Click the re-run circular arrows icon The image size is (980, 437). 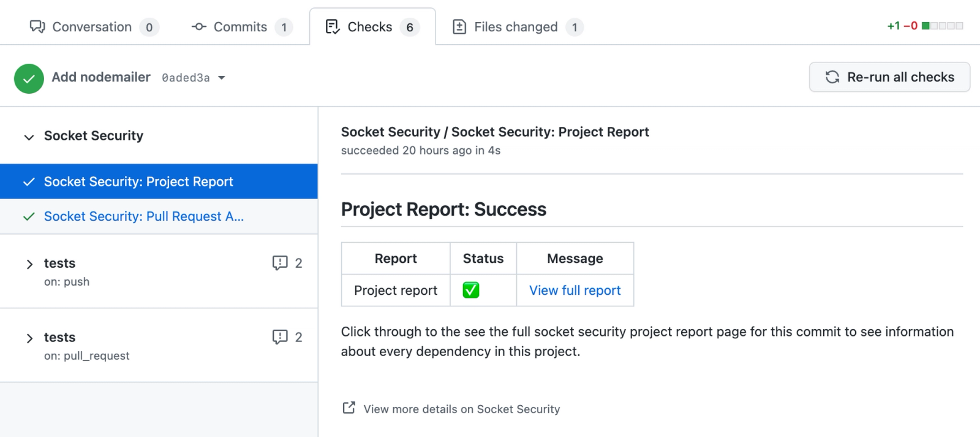click(832, 77)
